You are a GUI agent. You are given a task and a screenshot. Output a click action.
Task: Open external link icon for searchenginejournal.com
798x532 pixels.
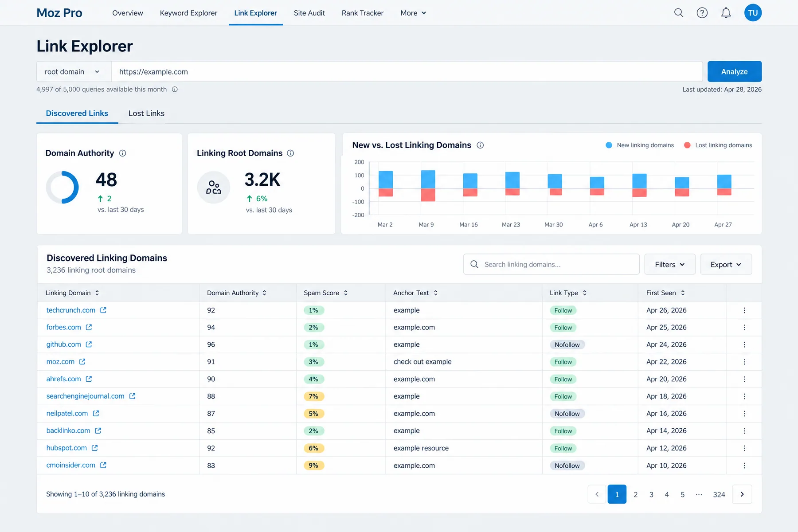[x=132, y=396]
